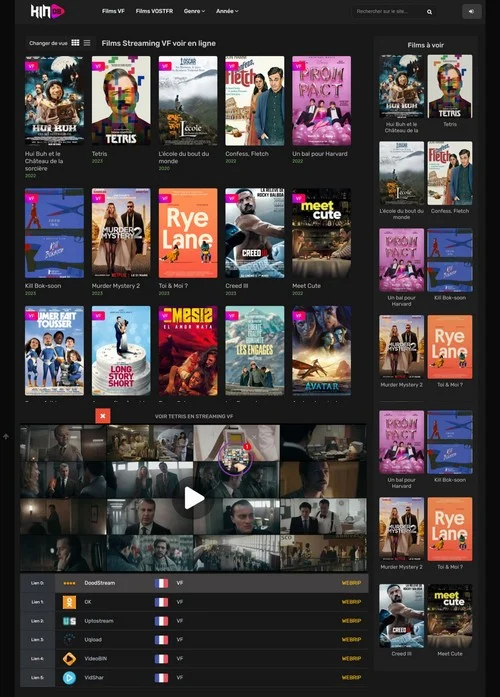Close the Tetris streaming player panel
Image resolution: width=500 pixels, height=697 pixels.
(x=103, y=416)
